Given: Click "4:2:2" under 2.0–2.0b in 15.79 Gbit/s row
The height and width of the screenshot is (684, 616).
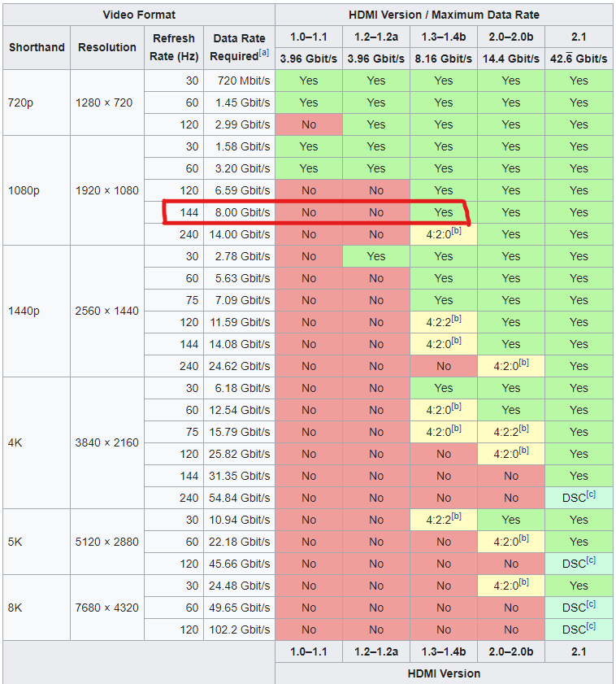Looking at the screenshot, I should pos(511,432).
